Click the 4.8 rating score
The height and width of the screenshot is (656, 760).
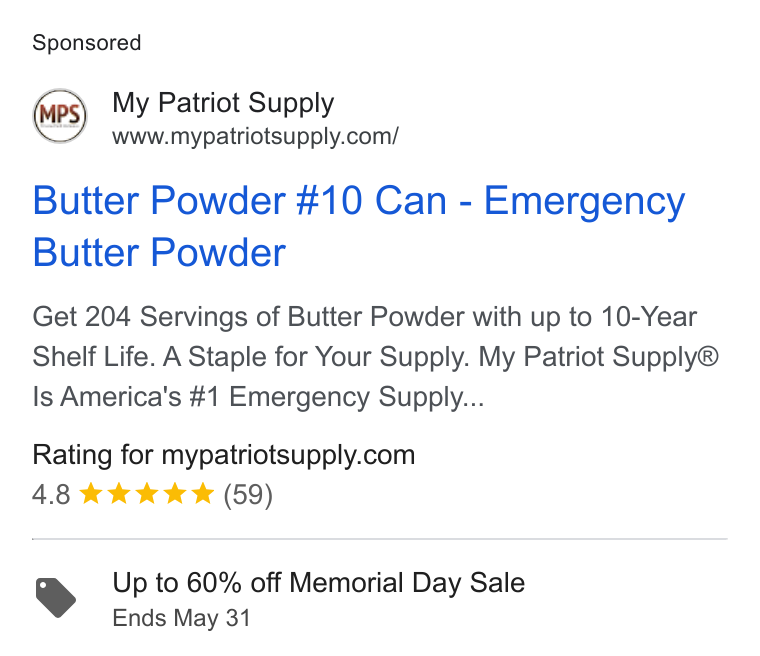(x=51, y=495)
